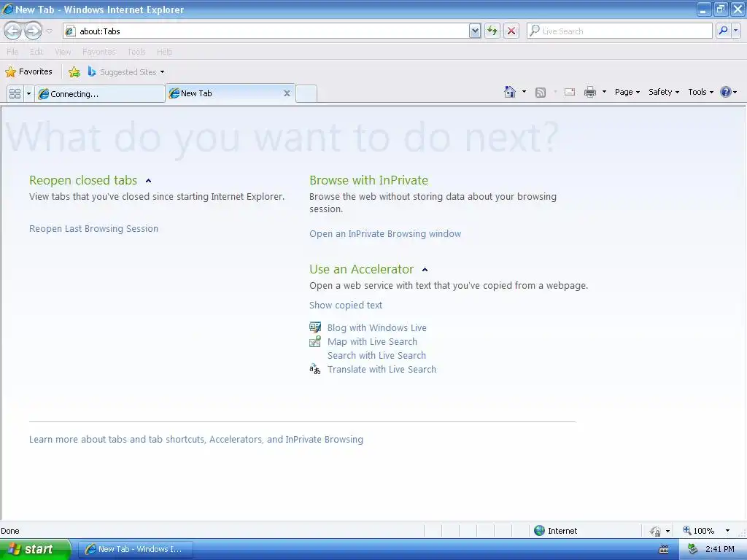This screenshot has width=747, height=560.
Task: Click the Refresh page icon
Action: pos(492,31)
